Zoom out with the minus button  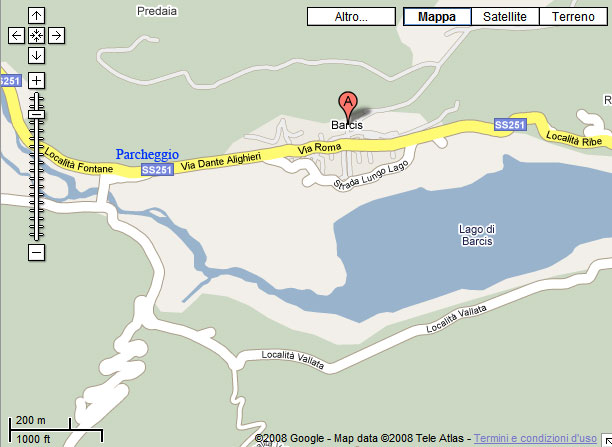pos(36,253)
